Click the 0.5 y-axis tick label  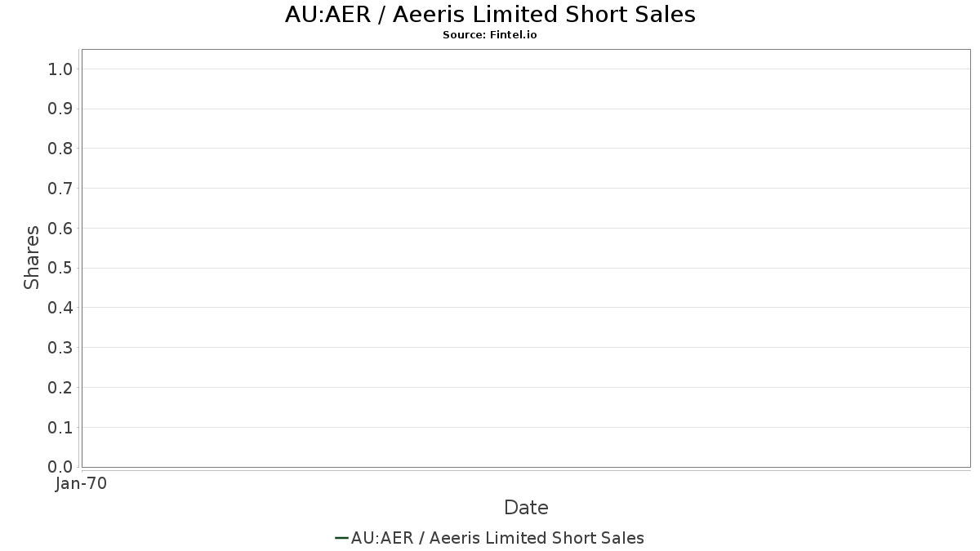(x=60, y=269)
